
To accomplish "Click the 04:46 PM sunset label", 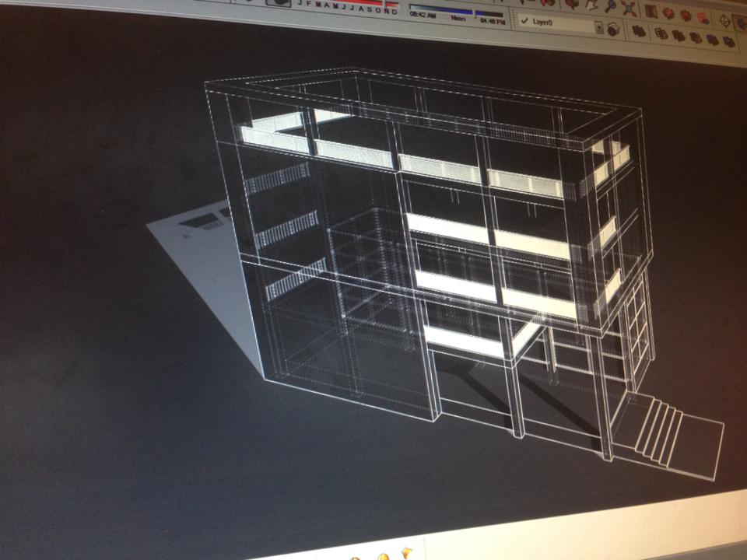I will point(493,22).
